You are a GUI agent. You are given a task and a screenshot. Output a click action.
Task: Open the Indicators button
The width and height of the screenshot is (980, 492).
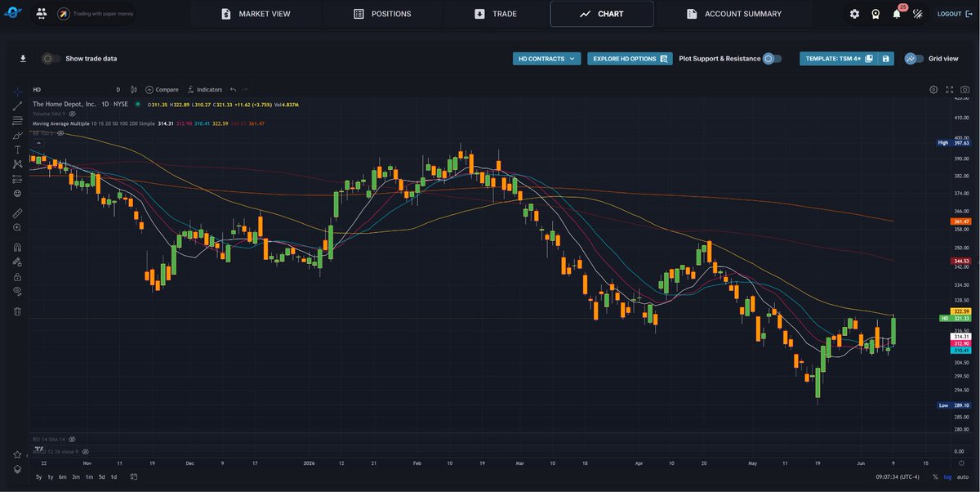click(x=204, y=90)
